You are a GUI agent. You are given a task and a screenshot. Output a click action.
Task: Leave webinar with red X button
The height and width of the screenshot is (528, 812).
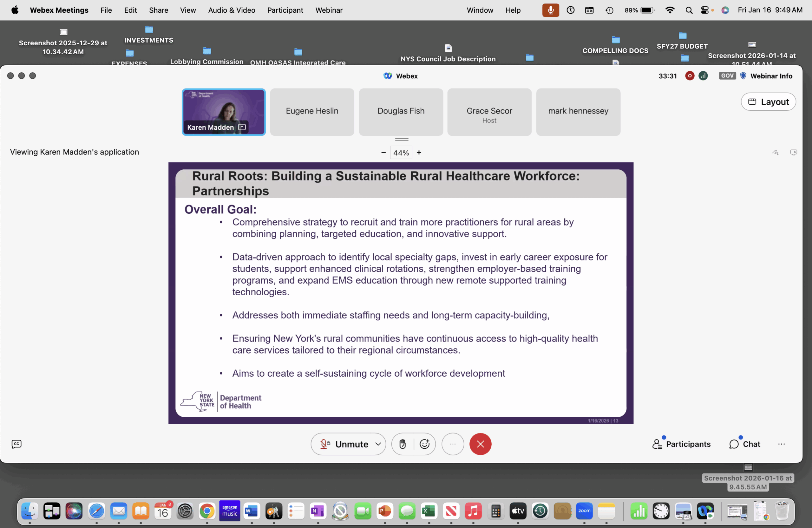[x=480, y=444]
